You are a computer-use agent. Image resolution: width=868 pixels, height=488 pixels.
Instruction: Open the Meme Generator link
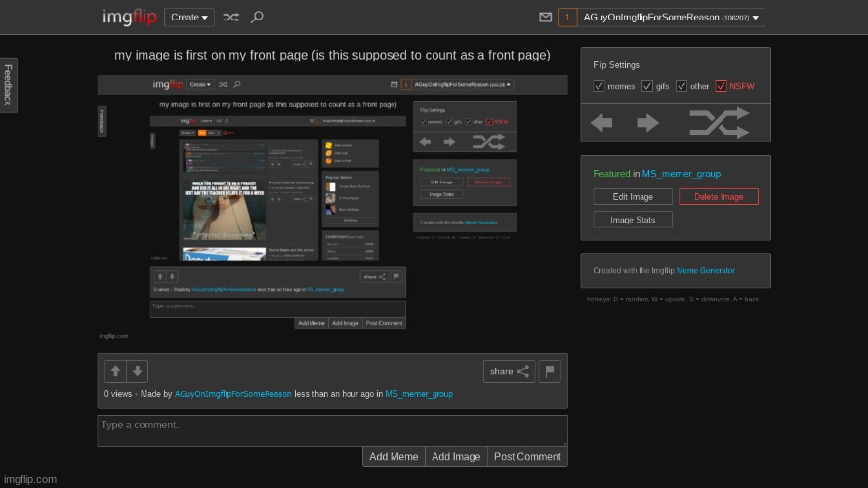(x=706, y=271)
